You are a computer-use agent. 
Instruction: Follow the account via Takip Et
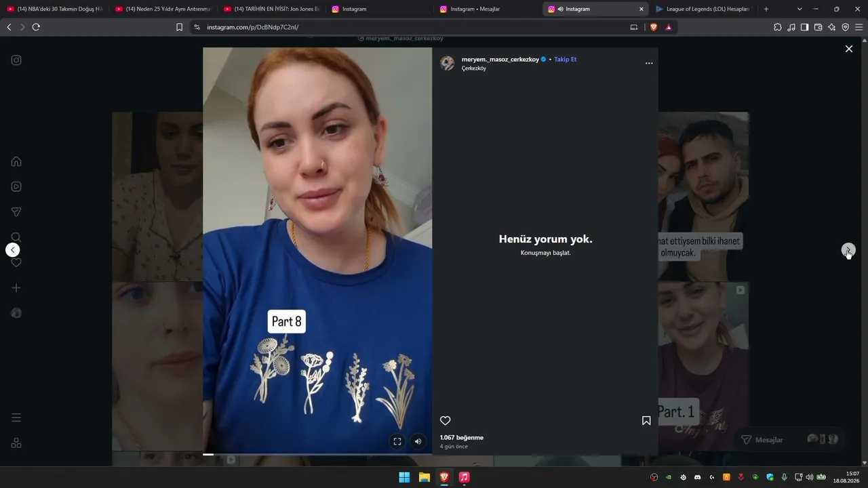pyautogui.click(x=566, y=60)
